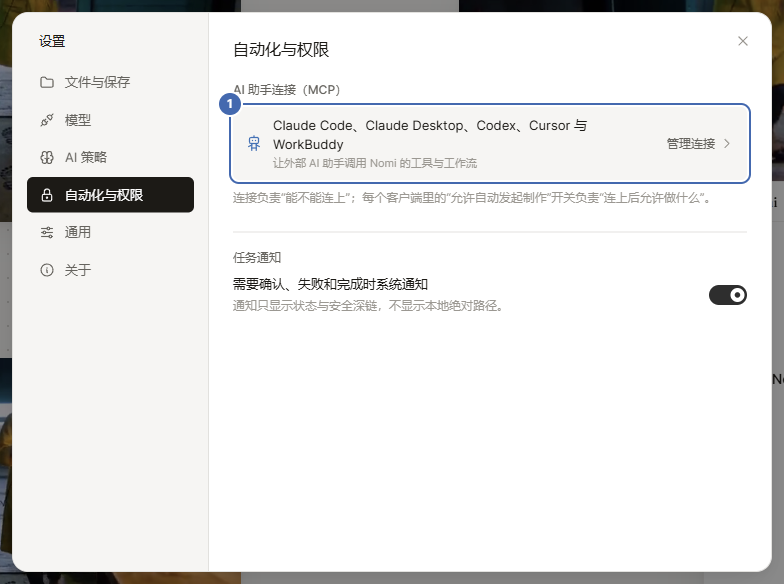Click the 通知只显示状态与安全深链 hint text
The width and height of the screenshot is (784, 584).
pyautogui.click(x=368, y=306)
